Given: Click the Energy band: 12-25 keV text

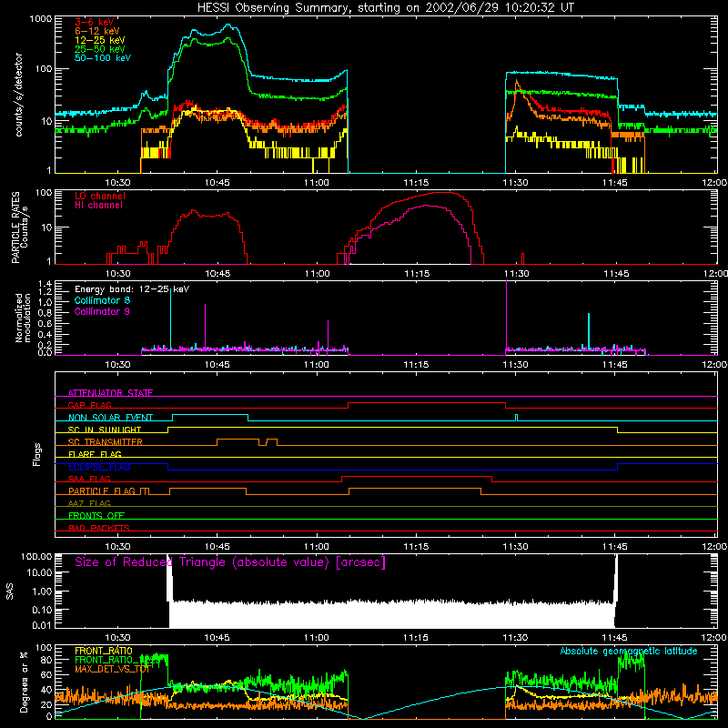Looking at the screenshot, I should click(x=132, y=289).
